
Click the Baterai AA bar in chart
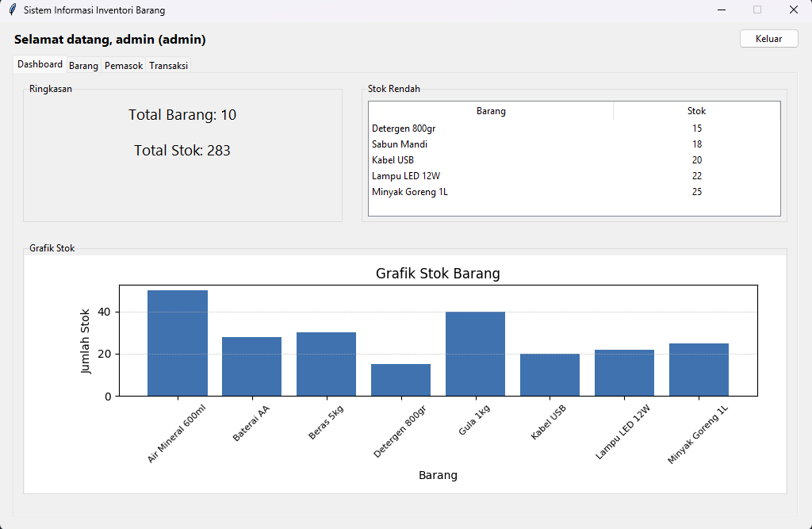[251, 367]
